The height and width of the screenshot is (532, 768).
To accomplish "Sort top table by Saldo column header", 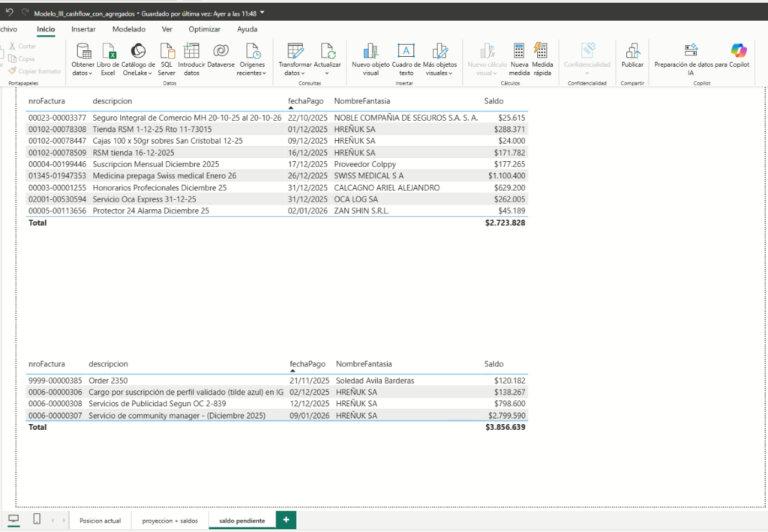I will click(x=493, y=101).
